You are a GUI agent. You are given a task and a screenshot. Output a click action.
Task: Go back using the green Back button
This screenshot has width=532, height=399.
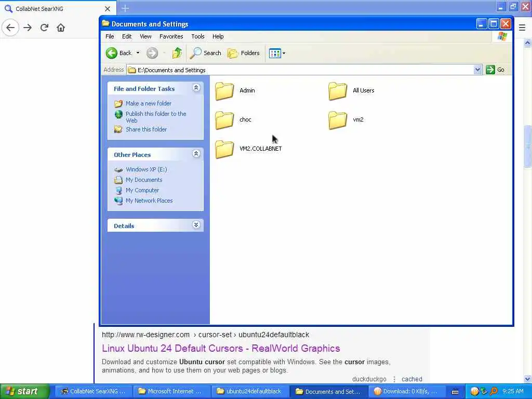tap(119, 53)
